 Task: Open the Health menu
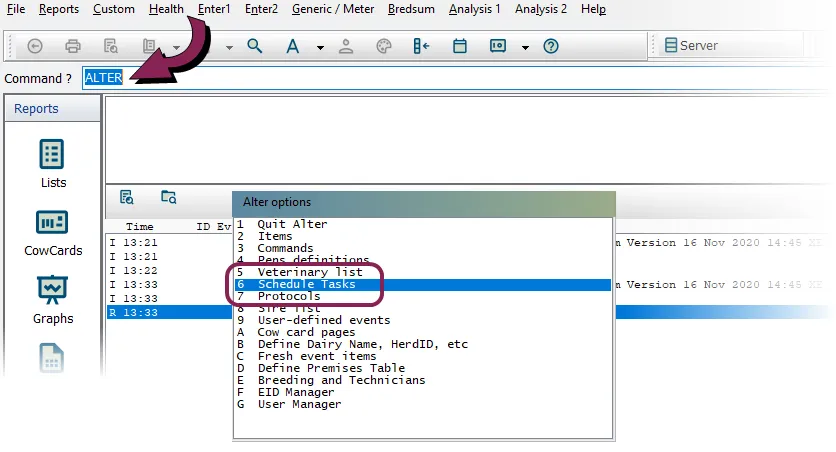pos(166,9)
